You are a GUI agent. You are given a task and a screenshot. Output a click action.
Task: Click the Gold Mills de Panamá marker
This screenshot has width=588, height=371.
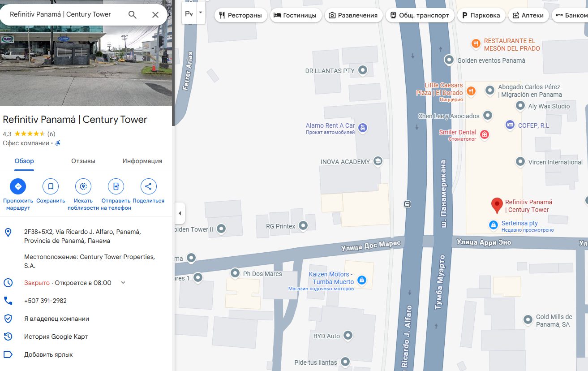point(528,320)
